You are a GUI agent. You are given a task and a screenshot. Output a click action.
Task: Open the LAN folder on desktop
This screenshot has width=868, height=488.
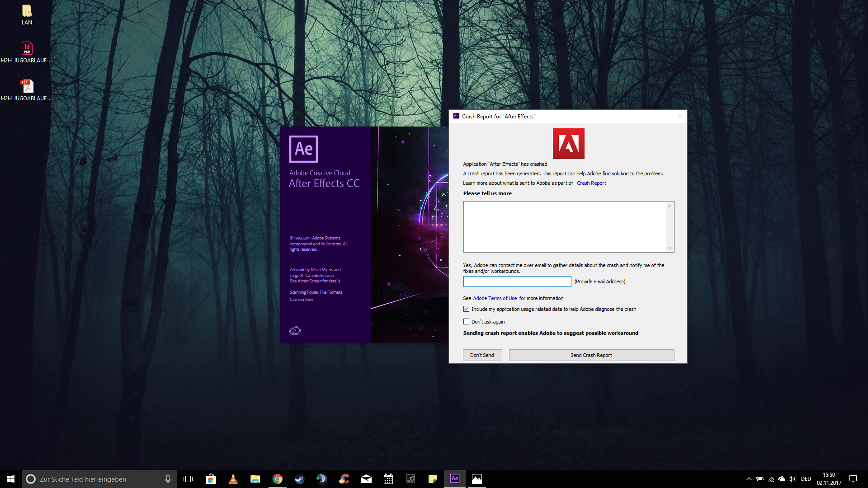click(27, 11)
